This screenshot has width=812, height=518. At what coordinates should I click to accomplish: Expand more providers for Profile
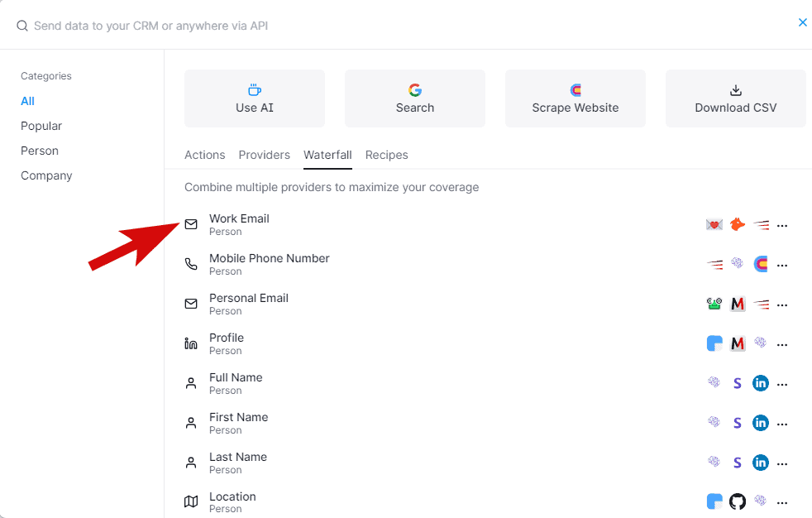(782, 345)
